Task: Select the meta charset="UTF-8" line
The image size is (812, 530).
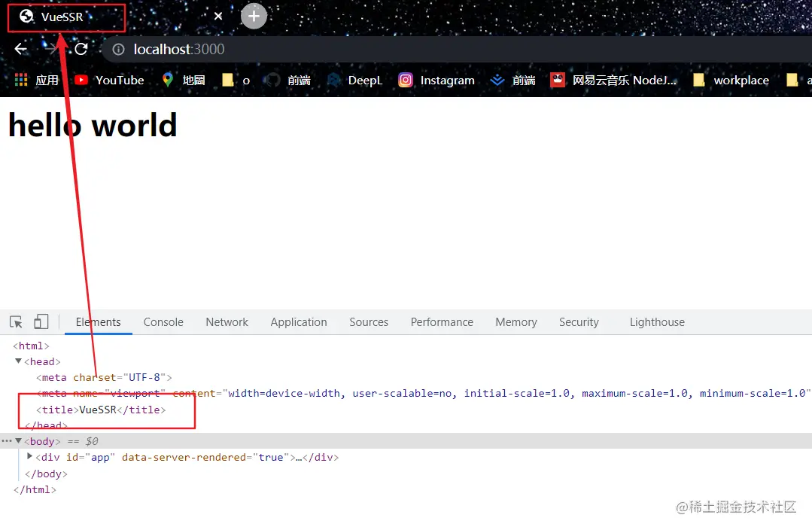Action: 104,377
